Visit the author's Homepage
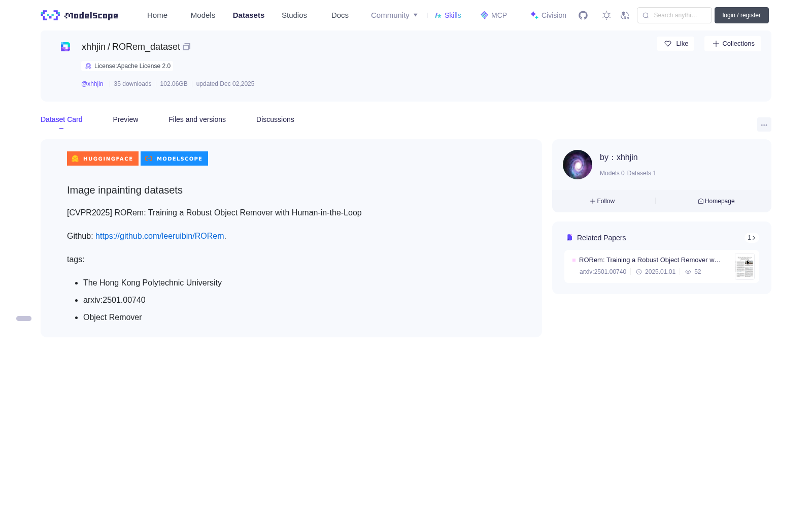Image resolution: width=812 pixels, height=508 pixels. coord(716,201)
